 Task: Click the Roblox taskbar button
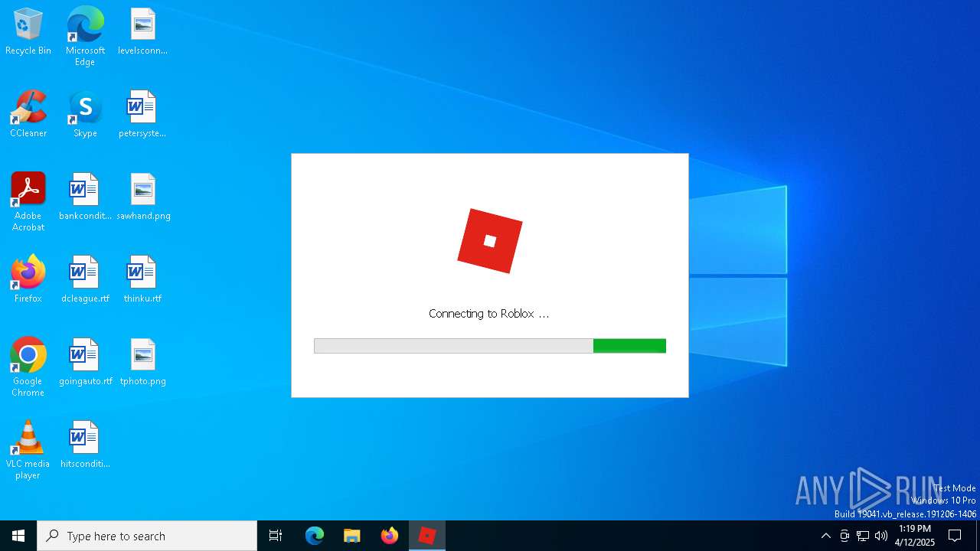(x=427, y=536)
